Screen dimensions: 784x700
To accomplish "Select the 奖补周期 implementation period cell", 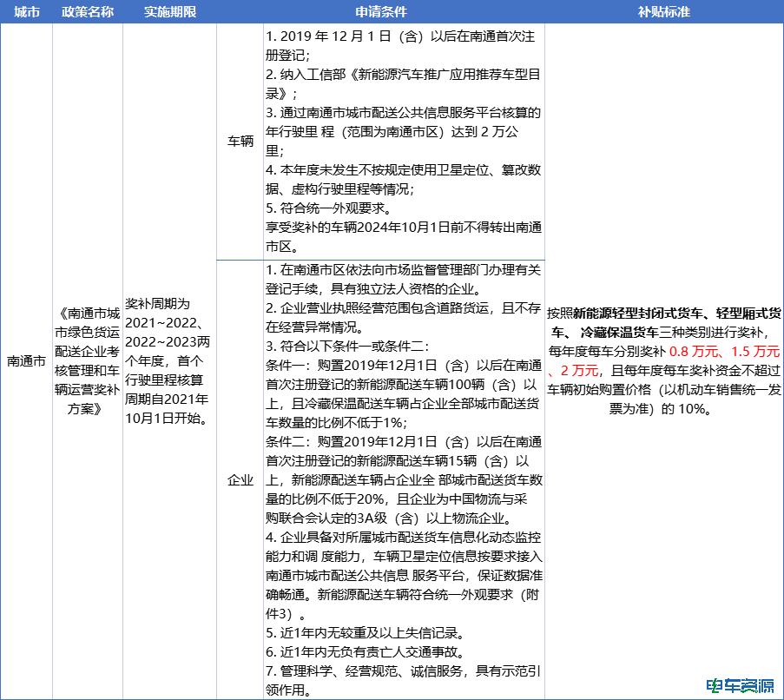I will click(x=169, y=360).
